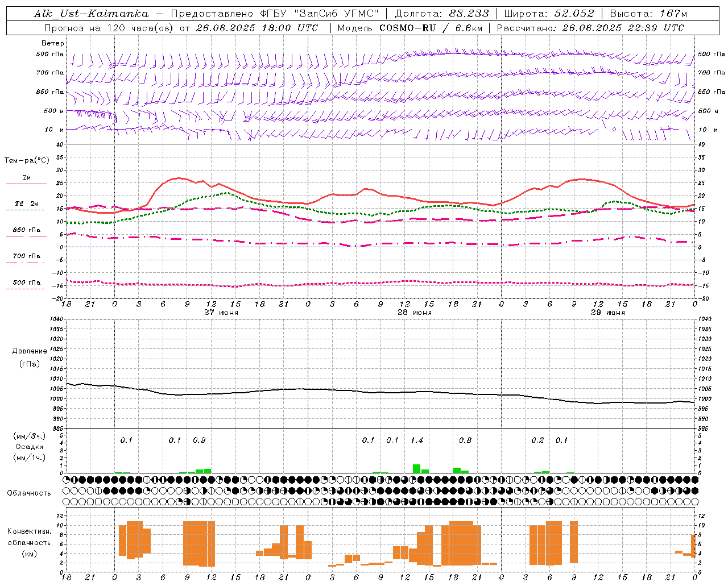Click the '(км)' unit under convective cloudiness
Image resolution: width=728 pixels, height=582 pixels.
pyautogui.click(x=29, y=554)
